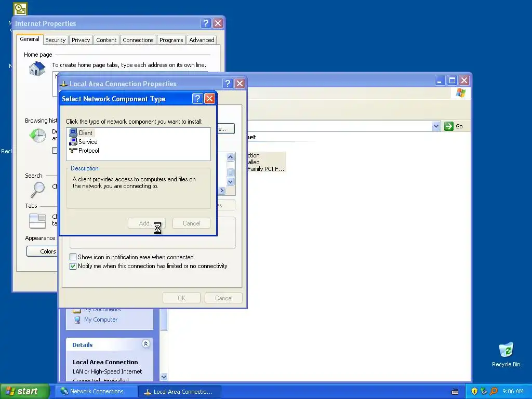Switch to Content tab in Internet Properties
Image resolution: width=532 pixels, height=399 pixels.
106,40
